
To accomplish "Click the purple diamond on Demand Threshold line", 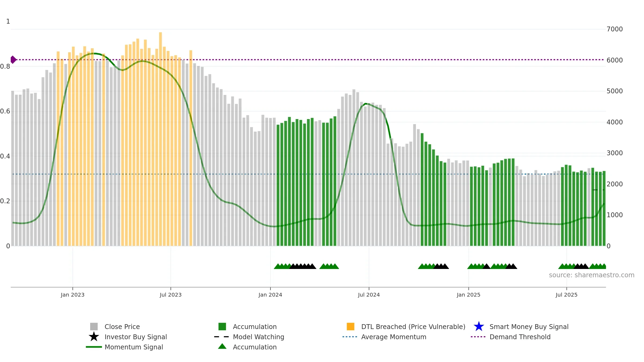I will [x=13, y=60].
